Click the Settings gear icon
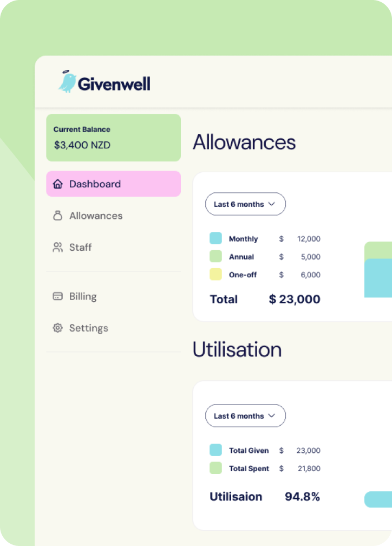This screenshot has height=546, width=392. click(58, 328)
